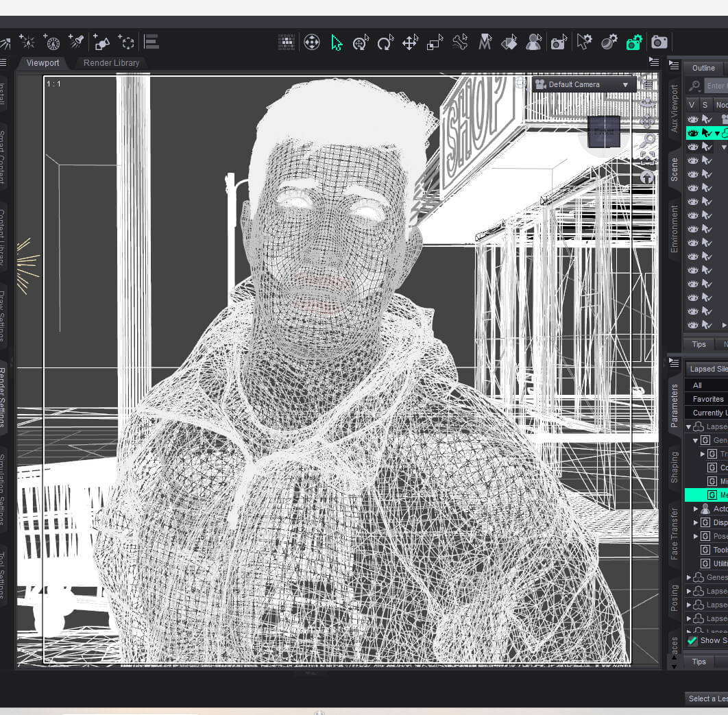Click the viewport zoom magnifier control
Screen dimensions: 728x715
648,139
